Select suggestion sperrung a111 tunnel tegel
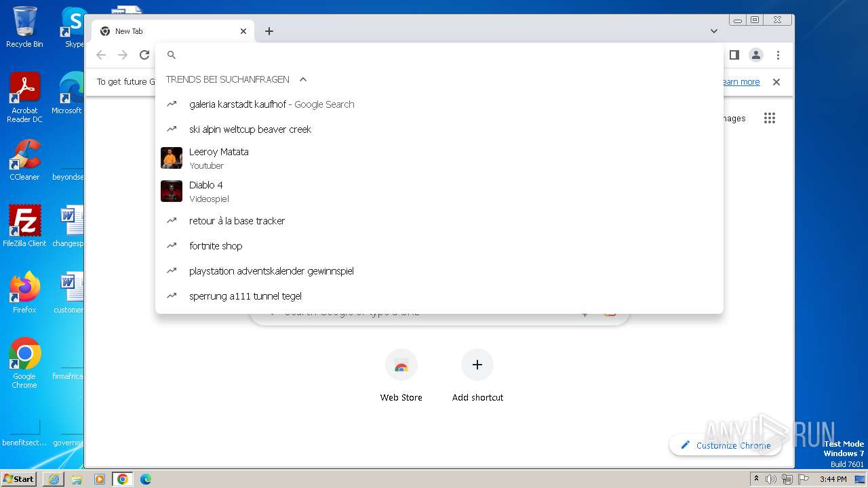 (439, 296)
